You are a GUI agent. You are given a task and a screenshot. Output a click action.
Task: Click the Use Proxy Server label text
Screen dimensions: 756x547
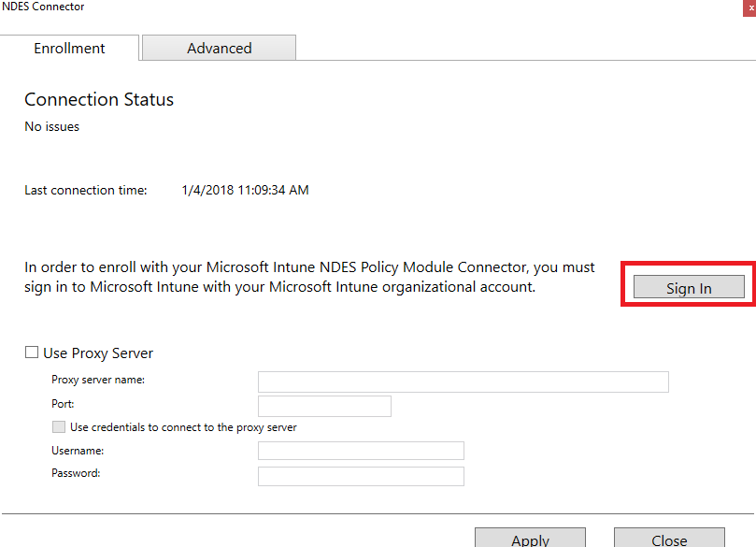(98, 353)
